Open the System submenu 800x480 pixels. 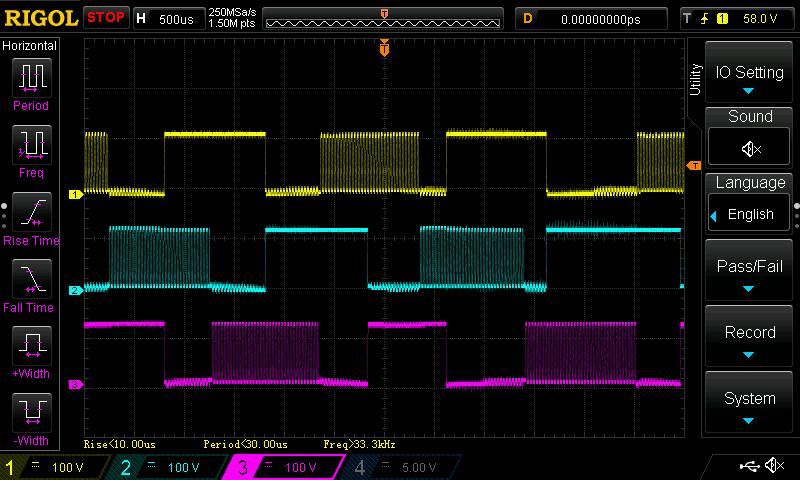[749, 402]
